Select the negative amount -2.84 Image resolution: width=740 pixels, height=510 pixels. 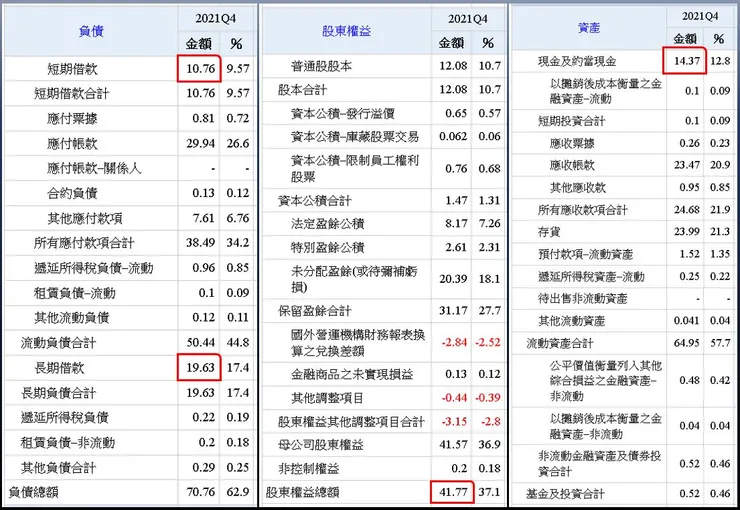(454, 343)
